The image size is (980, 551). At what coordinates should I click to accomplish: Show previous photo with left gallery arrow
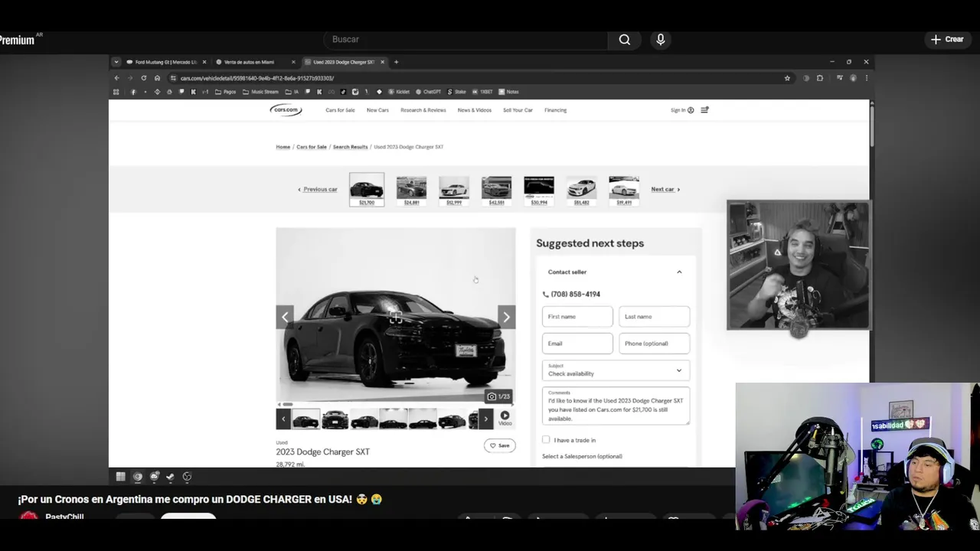click(285, 317)
